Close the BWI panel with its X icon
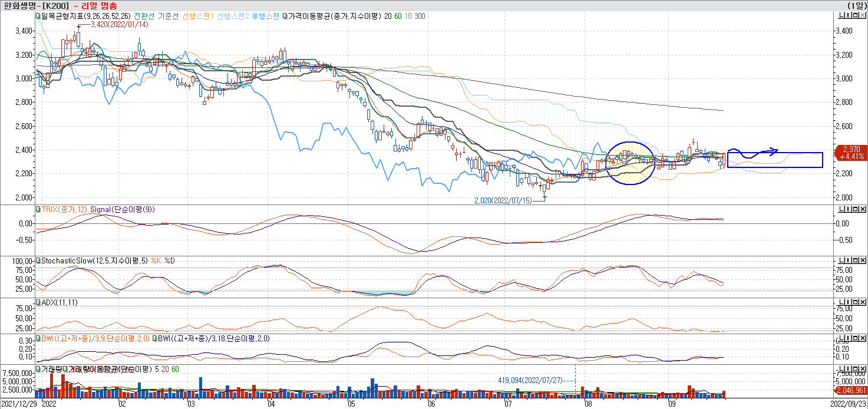Screen dimensions: 868x409 [863, 339]
